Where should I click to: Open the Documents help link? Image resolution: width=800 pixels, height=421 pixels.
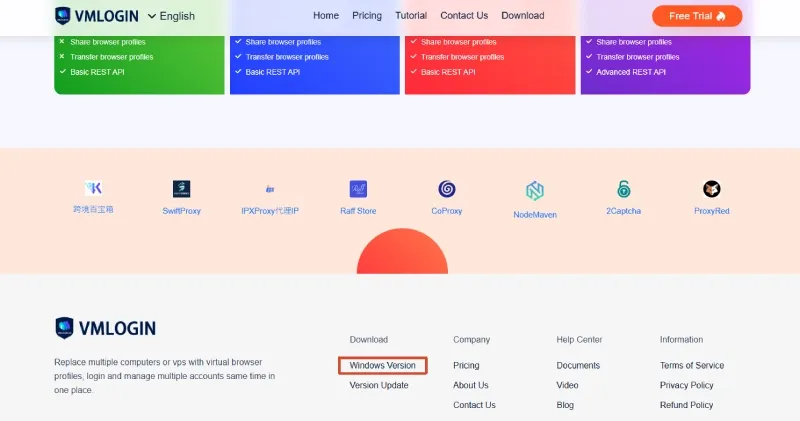pos(578,365)
